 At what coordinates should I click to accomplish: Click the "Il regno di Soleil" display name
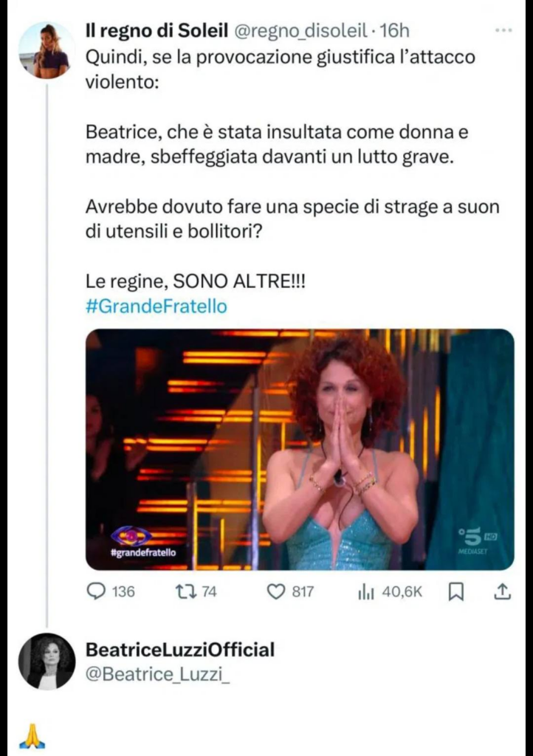[x=157, y=31]
